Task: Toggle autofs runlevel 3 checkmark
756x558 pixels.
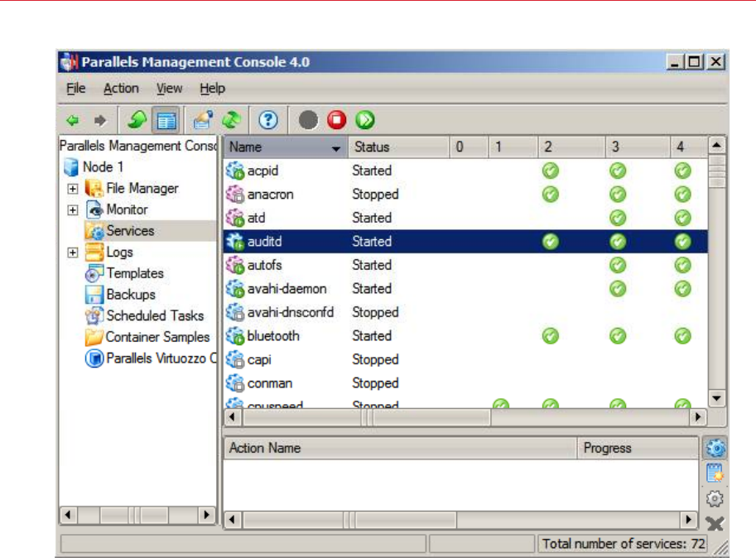Action: tap(618, 265)
